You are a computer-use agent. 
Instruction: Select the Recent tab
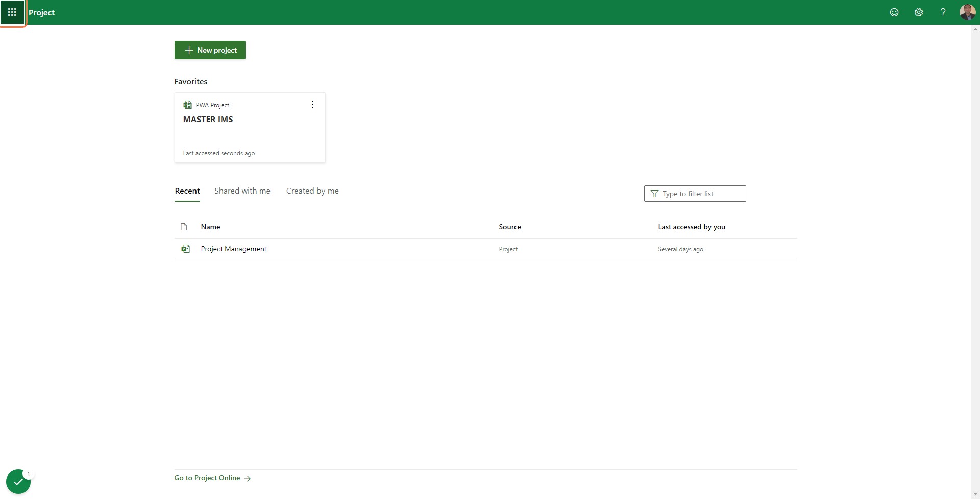pos(187,191)
